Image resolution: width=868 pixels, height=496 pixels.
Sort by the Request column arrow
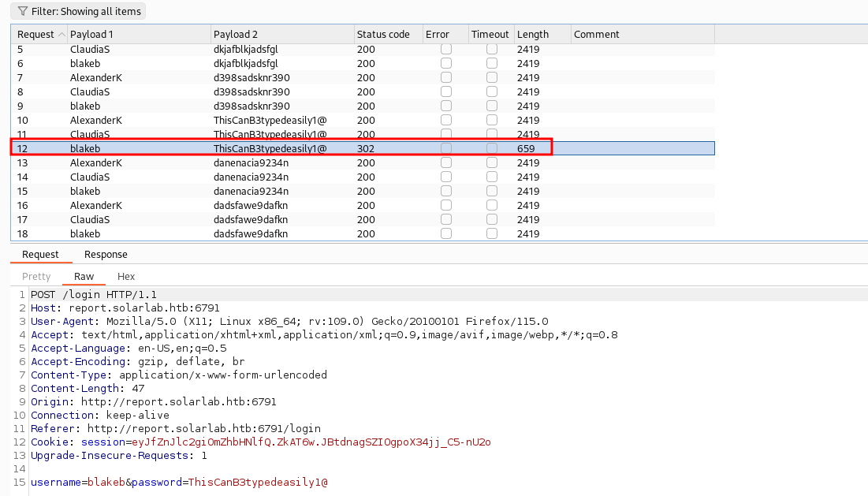click(x=61, y=35)
